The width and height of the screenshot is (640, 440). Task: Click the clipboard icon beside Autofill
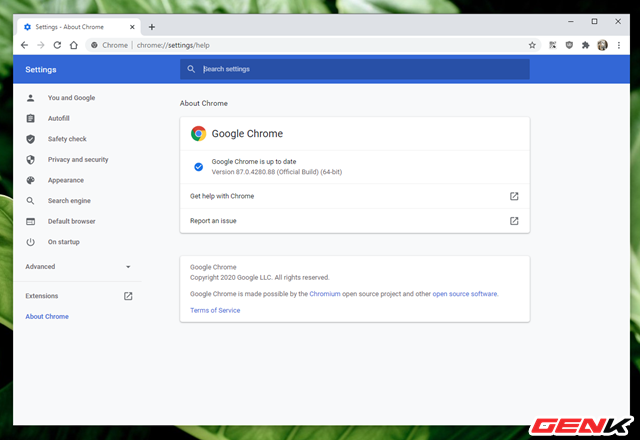(x=31, y=118)
